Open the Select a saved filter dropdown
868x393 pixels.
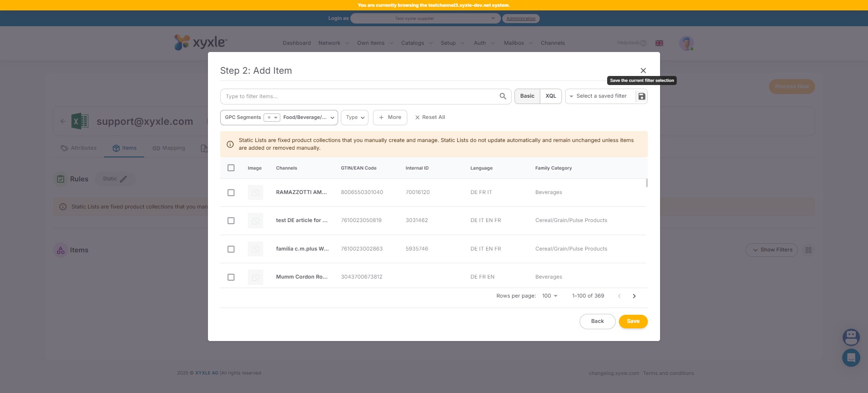(x=600, y=96)
